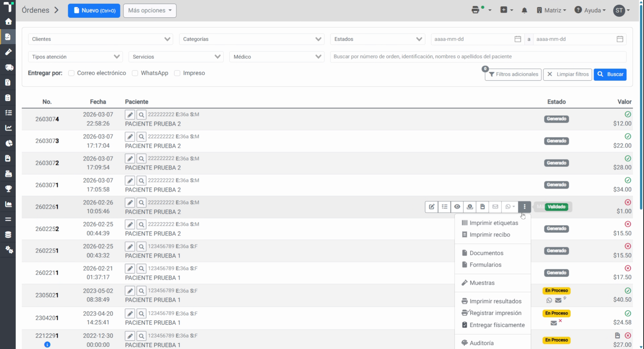
Task: Open the Estados dropdown filter
Action: [378, 39]
